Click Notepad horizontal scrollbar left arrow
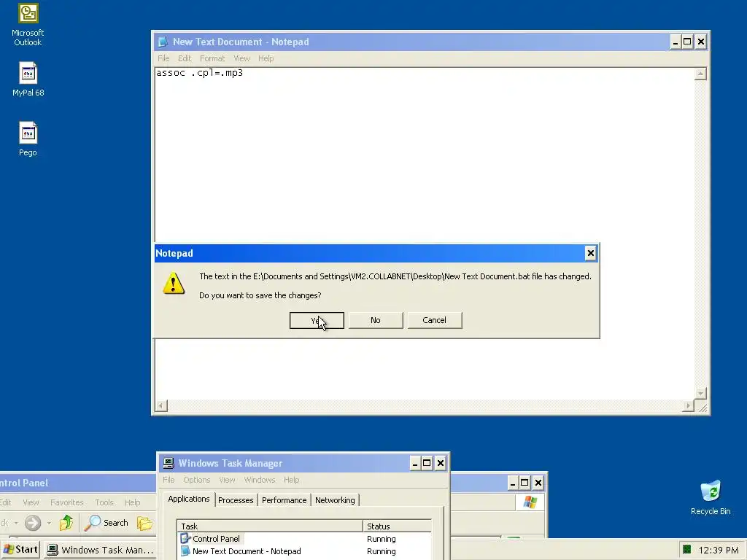This screenshot has height=560, width=747. (161, 405)
